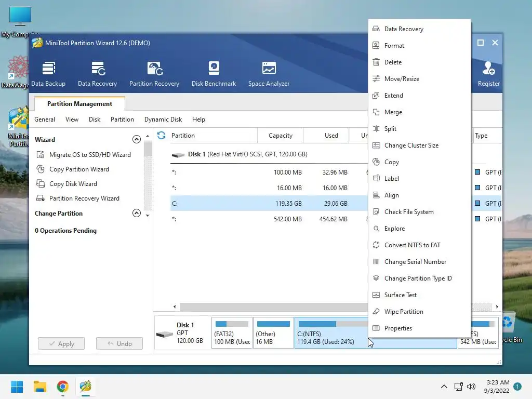
Task: Click the Split icon in context menu
Action: tap(376, 129)
